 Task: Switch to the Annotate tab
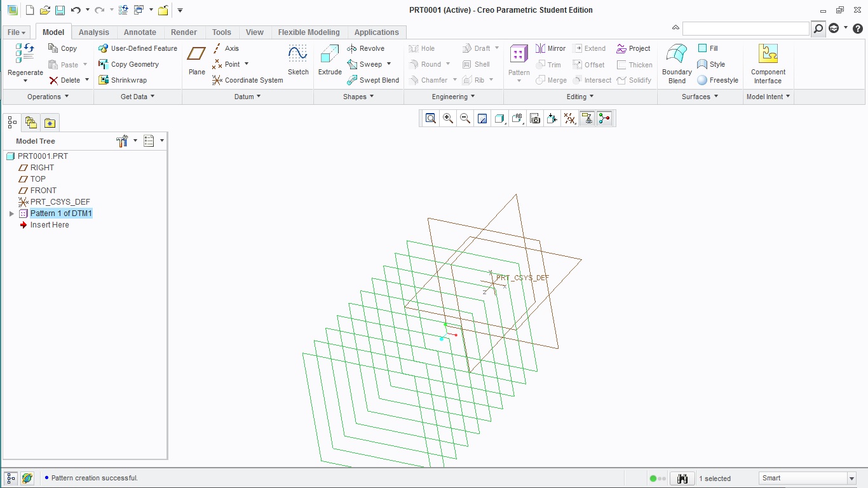(140, 32)
